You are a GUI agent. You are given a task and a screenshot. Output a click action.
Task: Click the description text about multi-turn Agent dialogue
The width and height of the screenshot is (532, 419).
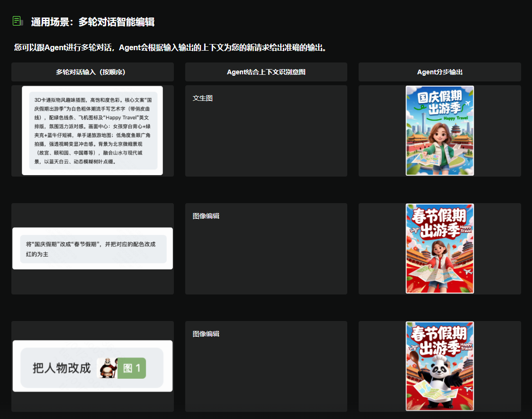[x=171, y=47]
